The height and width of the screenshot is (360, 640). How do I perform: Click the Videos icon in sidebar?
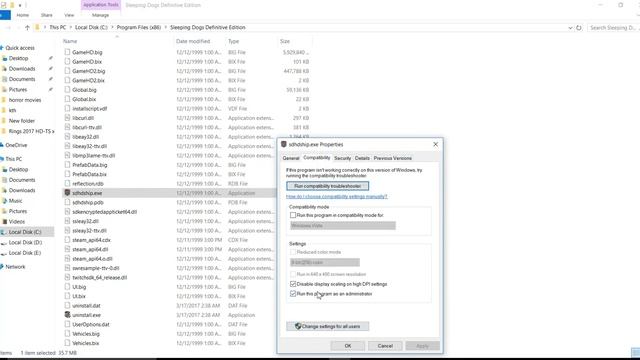click(5, 222)
